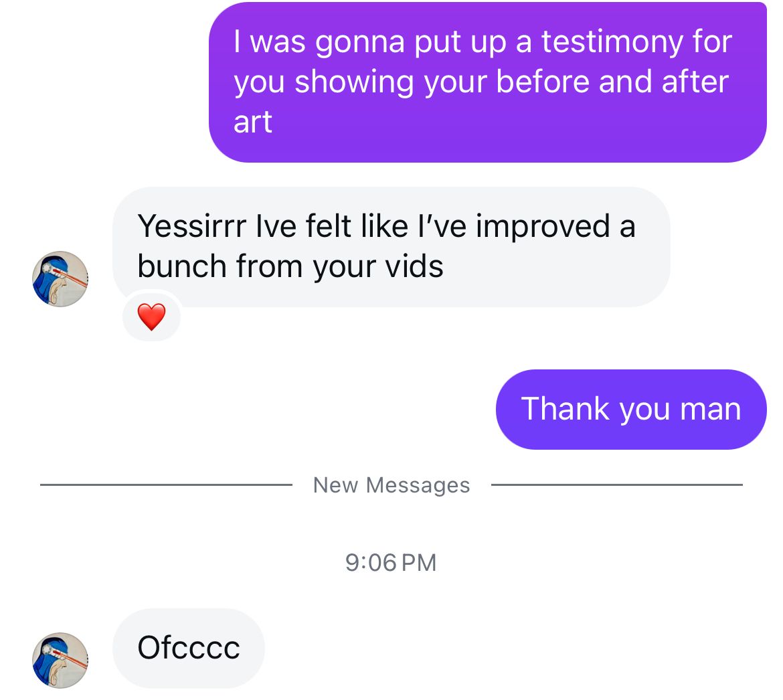Open sender's avatar beside Ofcccc message
The width and height of the screenshot is (783, 700).
pos(60,660)
